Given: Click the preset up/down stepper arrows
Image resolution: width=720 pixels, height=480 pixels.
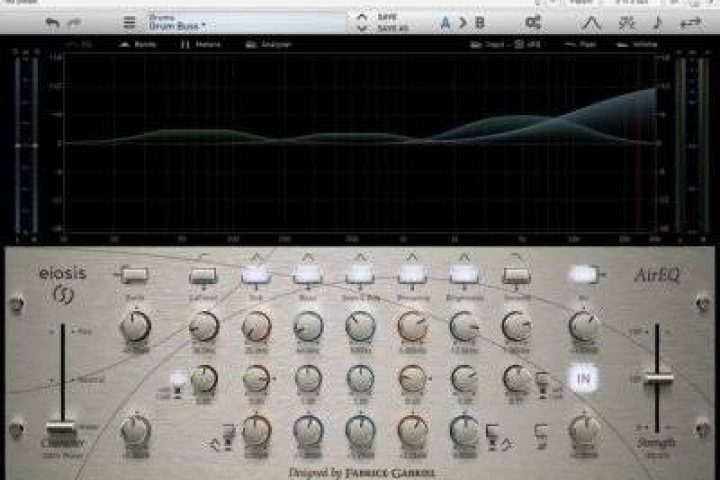Looking at the screenshot, I should [x=361, y=22].
